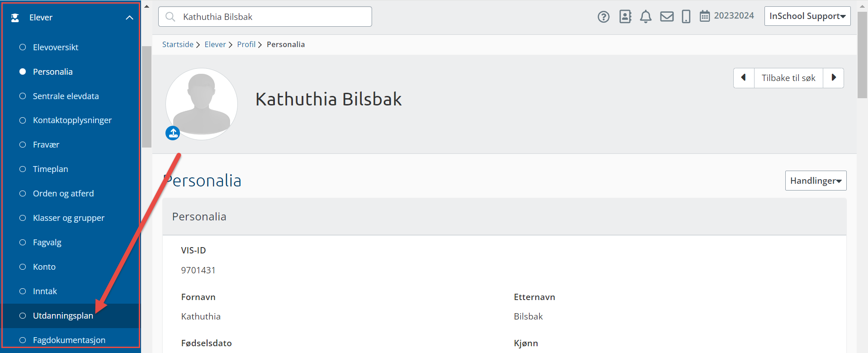Open the help question mark icon

[x=604, y=17]
